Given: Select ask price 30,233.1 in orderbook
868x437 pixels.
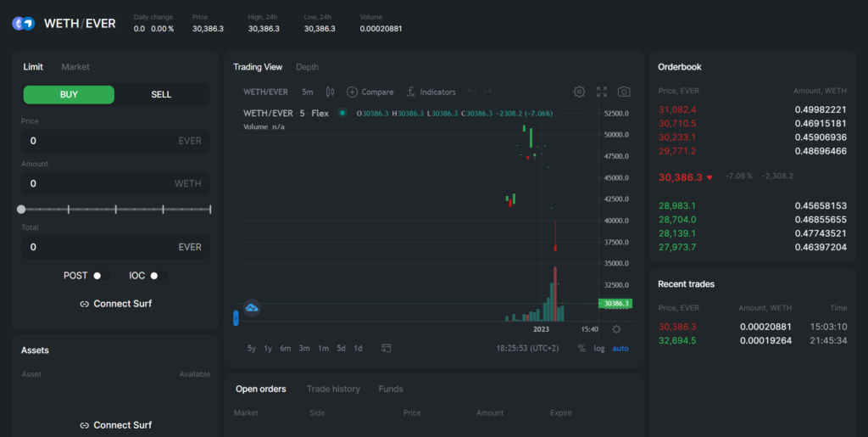Looking at the screenshot, I should [677, 137].
